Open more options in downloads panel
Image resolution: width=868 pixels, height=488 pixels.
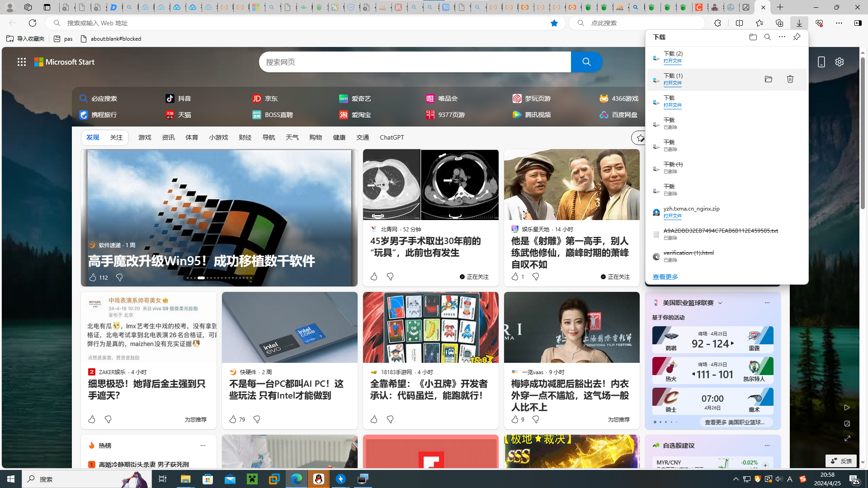coord(782,37)
